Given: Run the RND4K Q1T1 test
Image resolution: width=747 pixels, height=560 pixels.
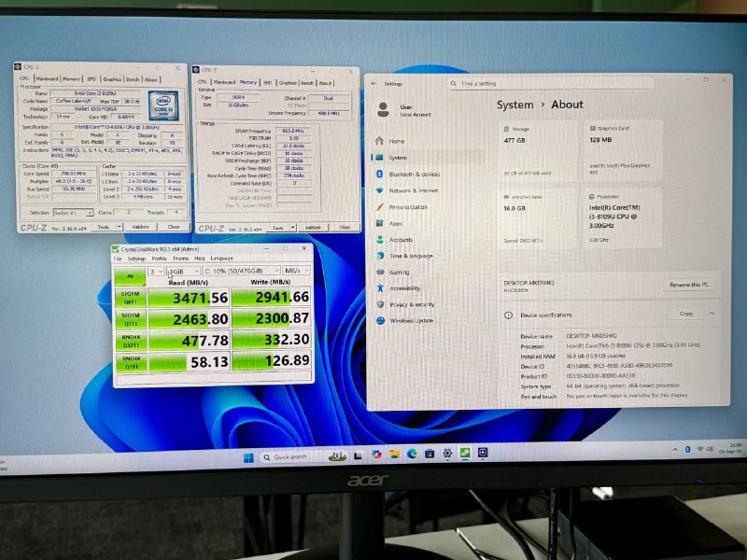Looking at the screenshot, I should (x=130, y=363).
